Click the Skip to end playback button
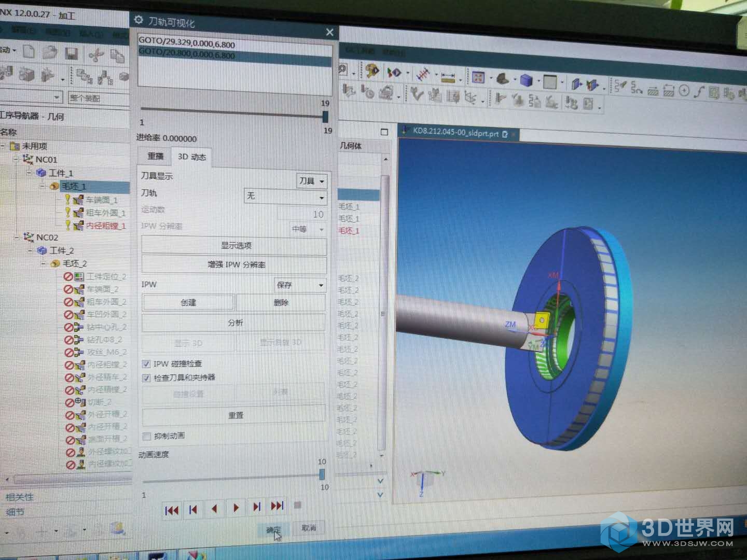 pos(278,506)
